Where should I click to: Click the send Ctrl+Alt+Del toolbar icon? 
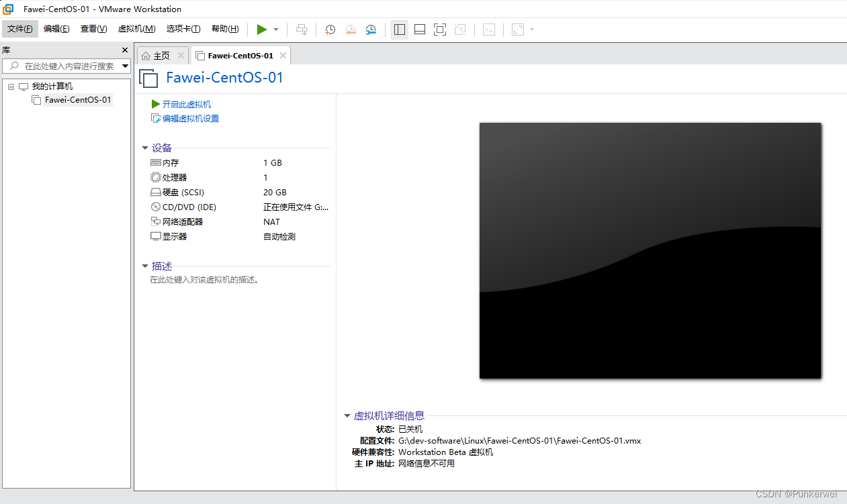(x=302, y=30)
